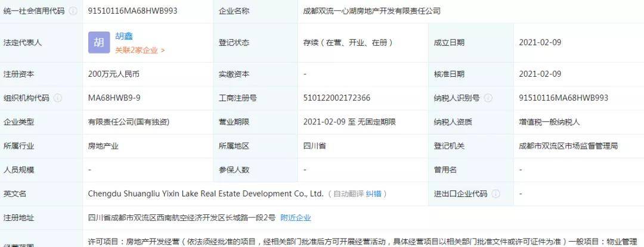Click 登记状态 value 存续（在营、开业、在册）

(348, 43)
